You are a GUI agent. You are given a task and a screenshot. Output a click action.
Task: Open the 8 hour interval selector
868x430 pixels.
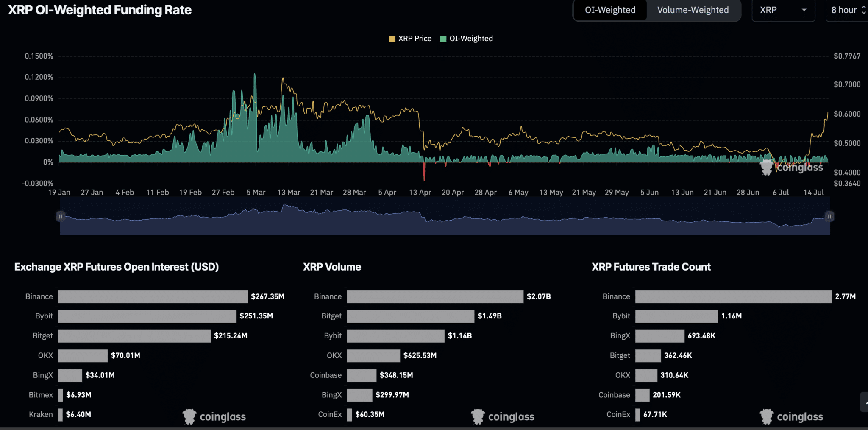point(846,10)
